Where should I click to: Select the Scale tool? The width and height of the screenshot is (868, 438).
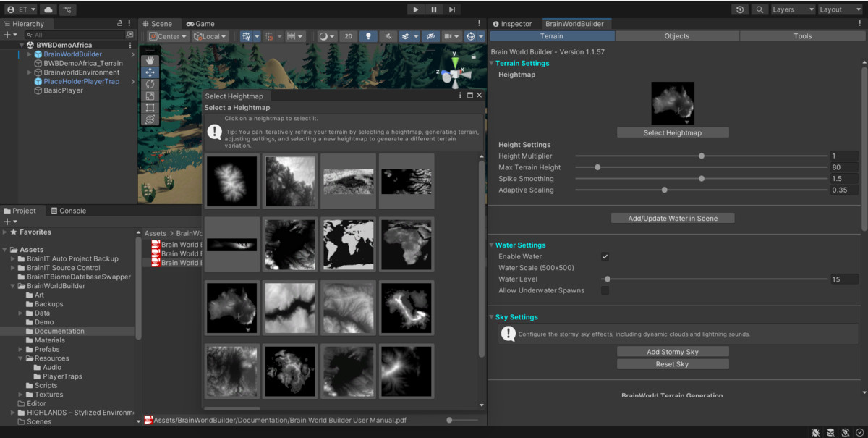coord(150,96)
